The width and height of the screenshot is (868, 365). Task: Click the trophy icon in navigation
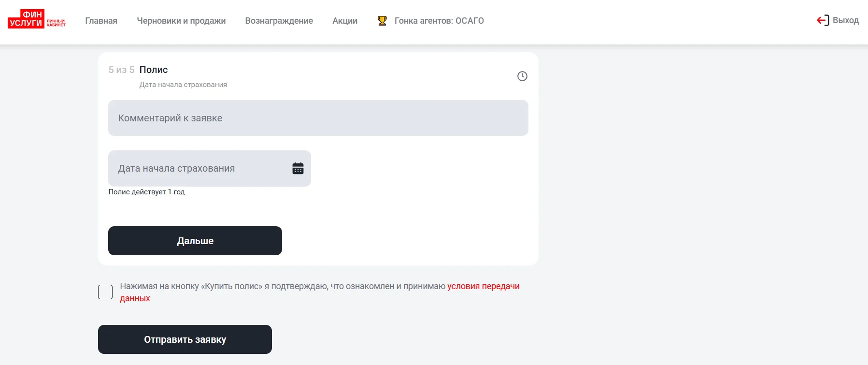click(382, 21)
